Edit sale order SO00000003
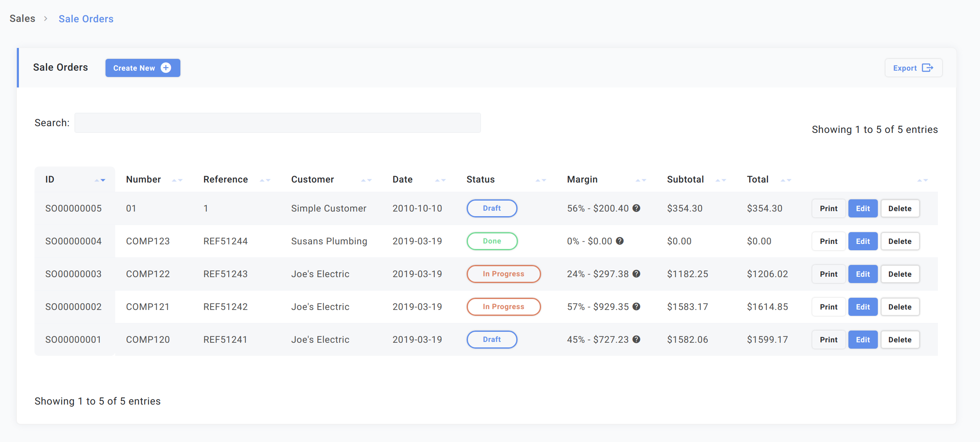Screen dimensions: 980x442 (863, 274)
